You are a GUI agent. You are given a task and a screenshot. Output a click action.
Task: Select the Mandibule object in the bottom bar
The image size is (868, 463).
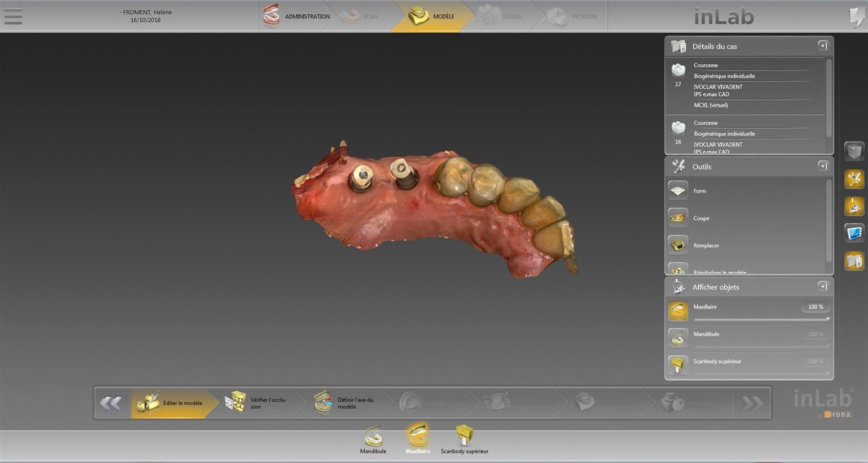pyautogui.click(x=373, y=439)
